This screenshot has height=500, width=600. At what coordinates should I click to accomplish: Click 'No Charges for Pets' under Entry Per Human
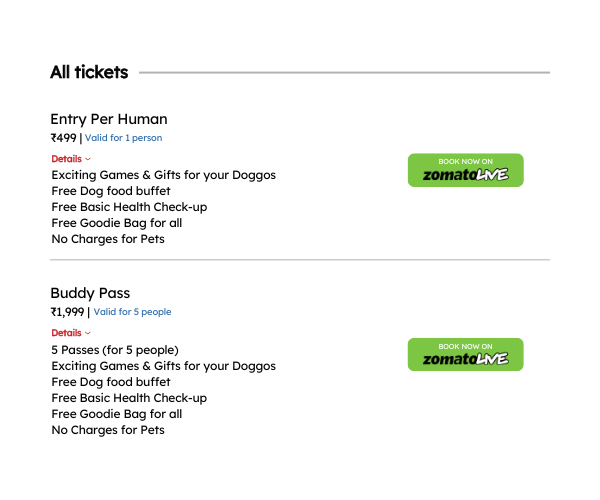click(108, 239)
